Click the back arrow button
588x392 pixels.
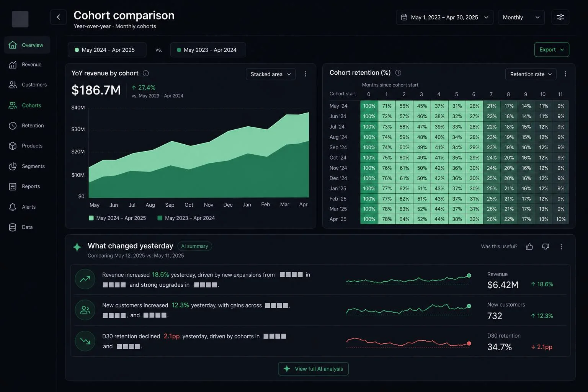coord(59,17)
